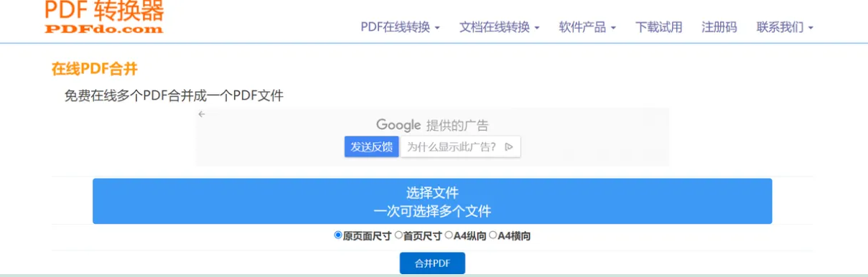Go to the 下载试用 page

[658, 27]
